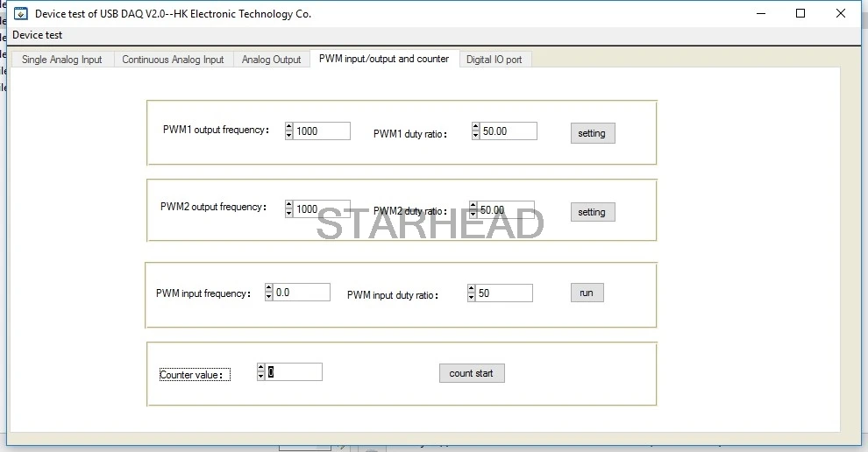This screenshot has height=452, width=868.
Task: Click the PWM2 duty ratio field
Action: pos(505,209)
